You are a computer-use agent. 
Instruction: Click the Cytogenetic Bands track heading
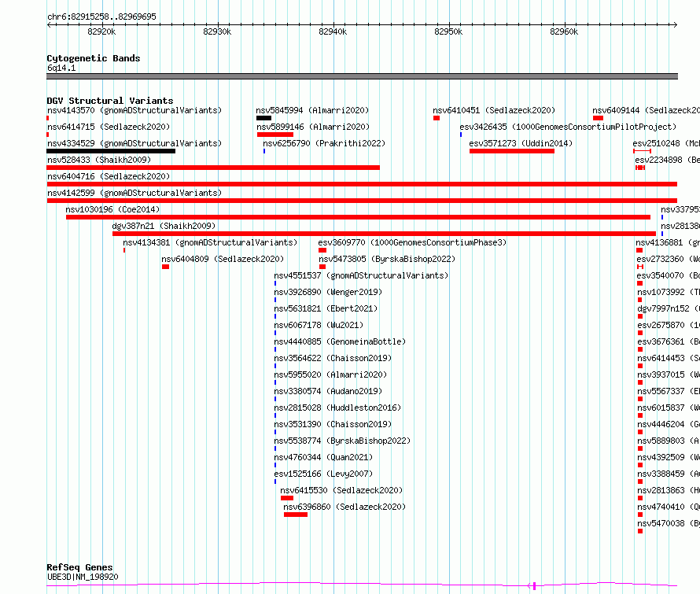94,58
